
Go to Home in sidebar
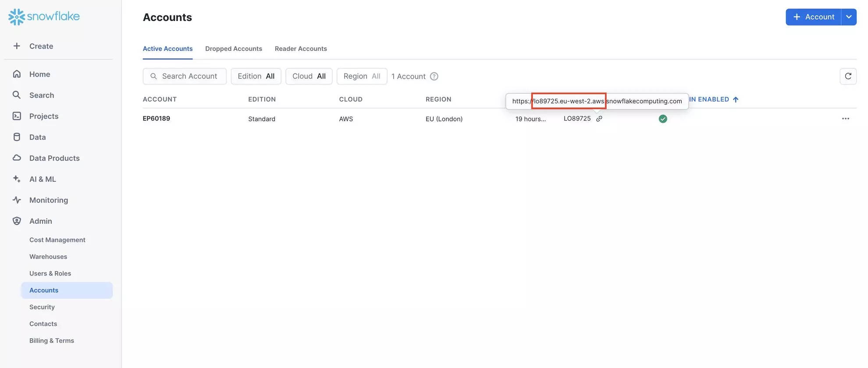[x=39, y=74]
